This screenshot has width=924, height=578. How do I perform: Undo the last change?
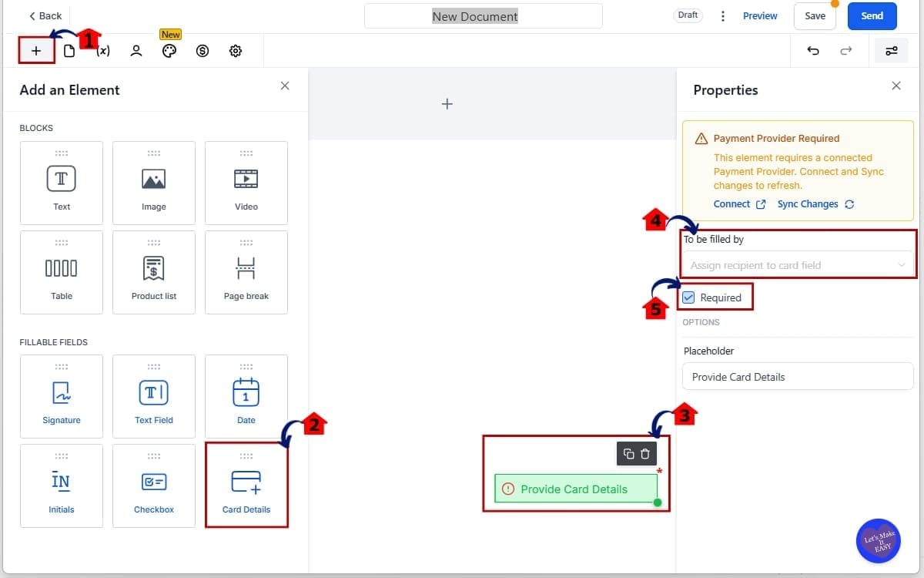(x=813, y=51)
